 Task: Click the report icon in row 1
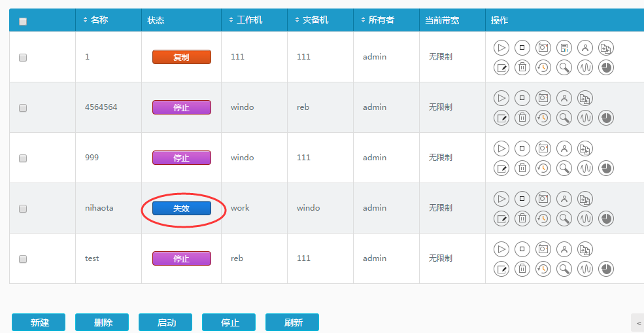[x=564, y=48]
